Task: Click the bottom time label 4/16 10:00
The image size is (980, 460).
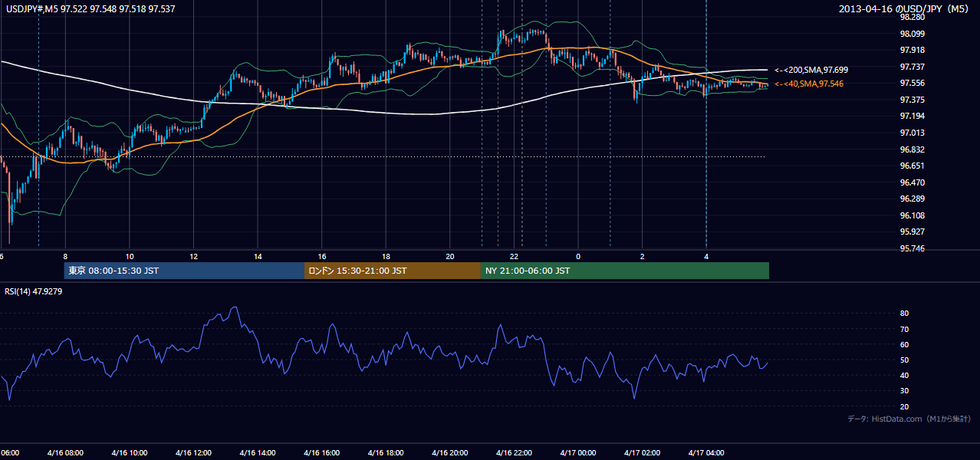Action: click(x=129, y=453)
